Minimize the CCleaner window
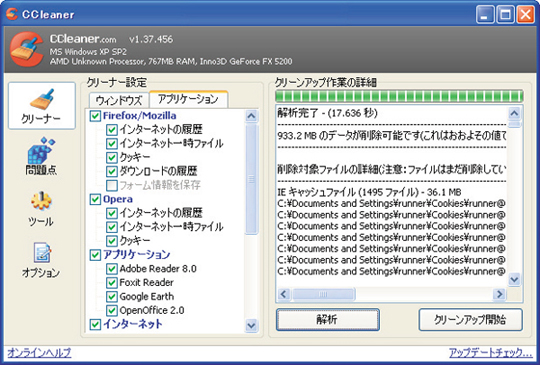540x365 pixels. pyautogui.click(x=486, y=15)
